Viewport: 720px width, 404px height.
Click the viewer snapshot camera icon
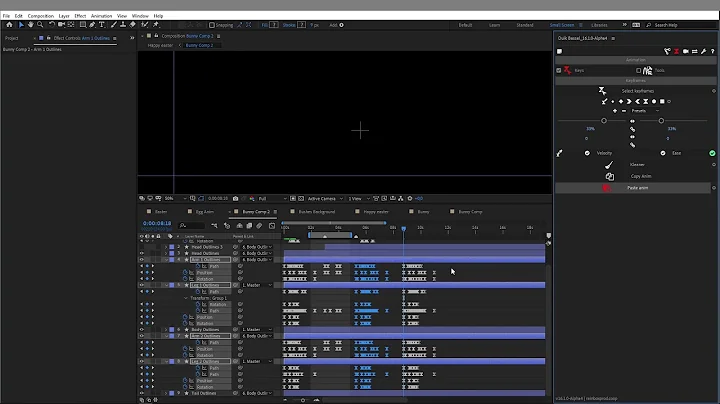[236, 199]
